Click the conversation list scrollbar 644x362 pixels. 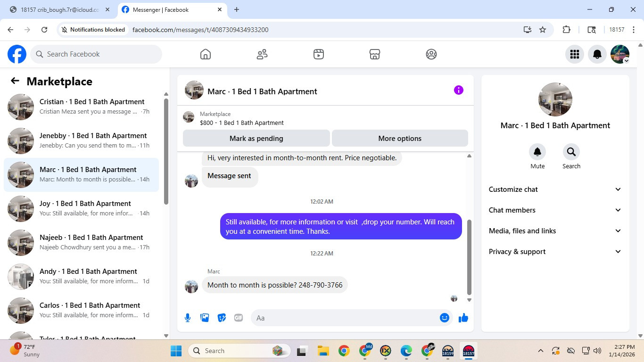click(x=166, y=151)
